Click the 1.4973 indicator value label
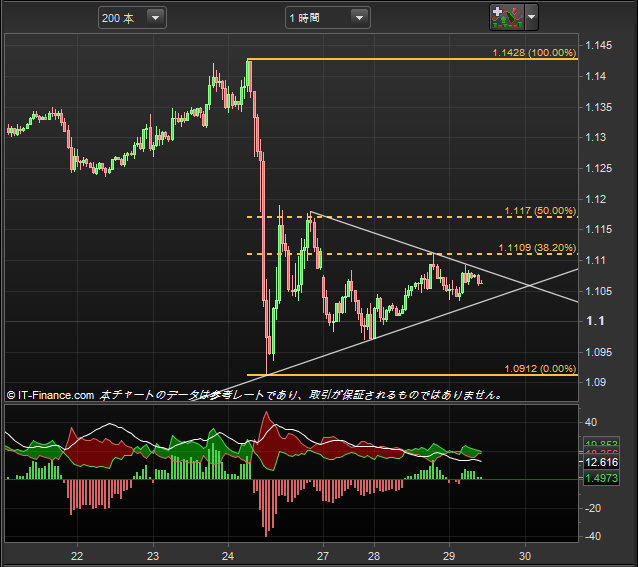638x567 pixels. pyautogui.click(x=601, y=478)
